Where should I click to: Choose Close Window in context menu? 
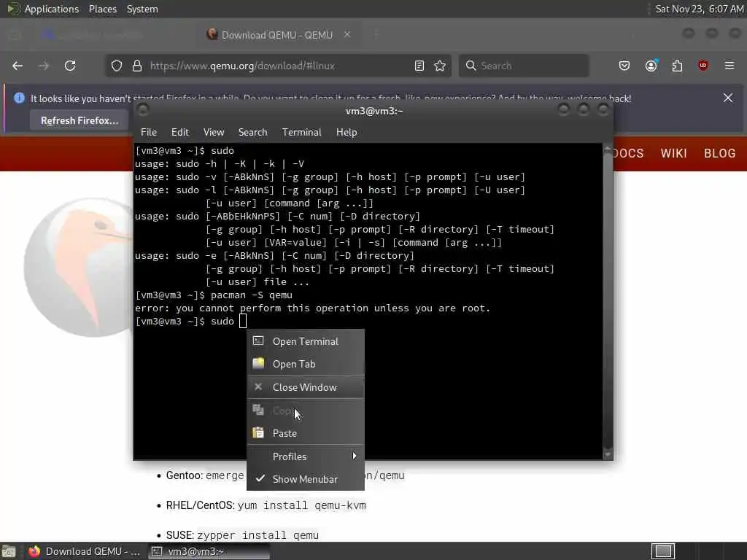coord(306,387)
